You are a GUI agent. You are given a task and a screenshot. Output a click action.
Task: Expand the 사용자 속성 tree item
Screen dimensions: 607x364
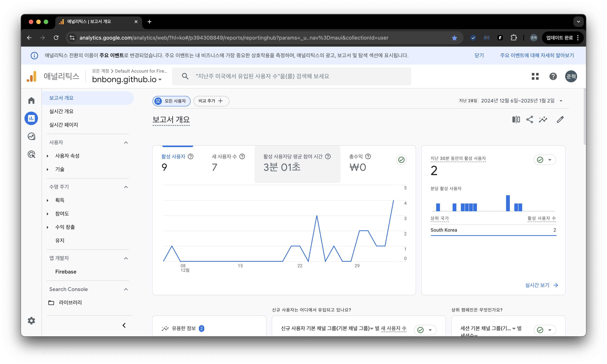coord(48,156)
